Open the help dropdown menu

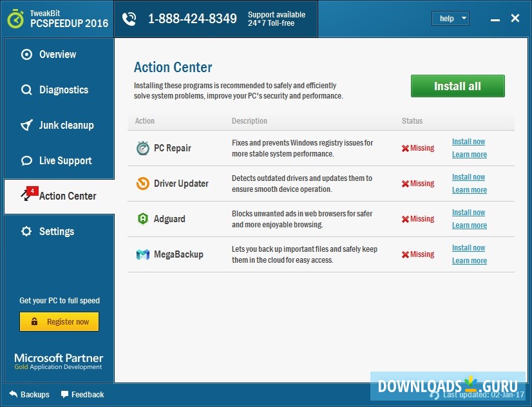coord(451,18)
